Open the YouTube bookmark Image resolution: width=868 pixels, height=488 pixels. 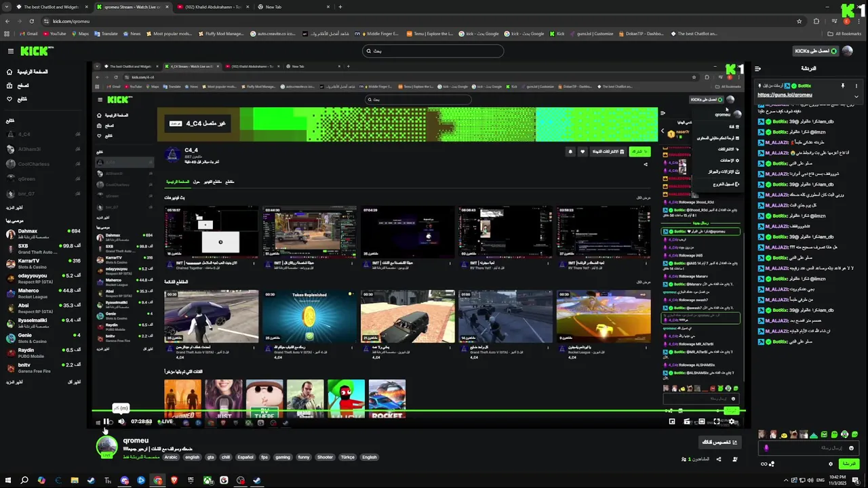point(55,33)
